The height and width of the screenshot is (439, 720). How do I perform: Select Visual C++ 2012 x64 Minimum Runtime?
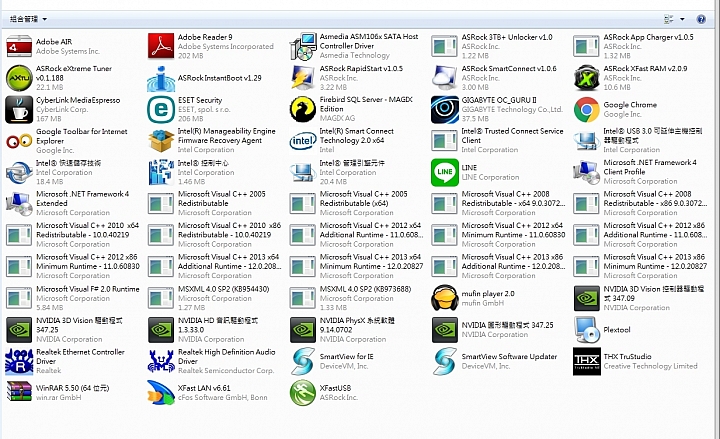(499, 235)
